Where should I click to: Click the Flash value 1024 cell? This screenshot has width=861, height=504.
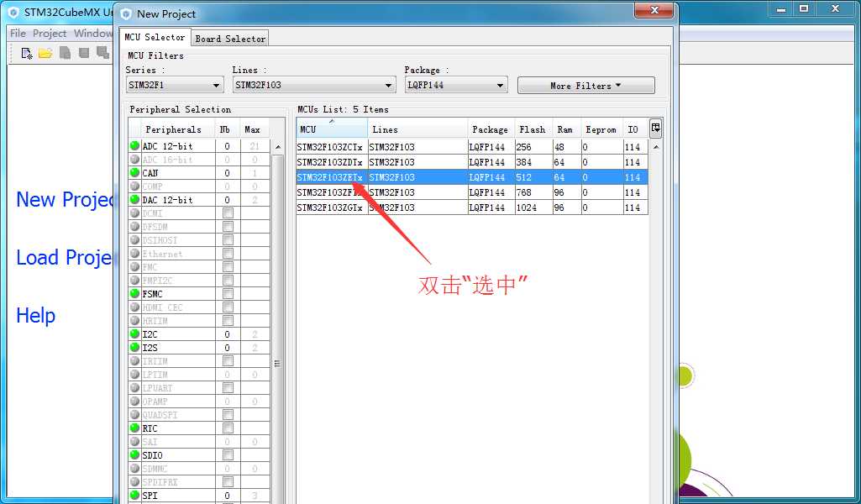[533, 207]
